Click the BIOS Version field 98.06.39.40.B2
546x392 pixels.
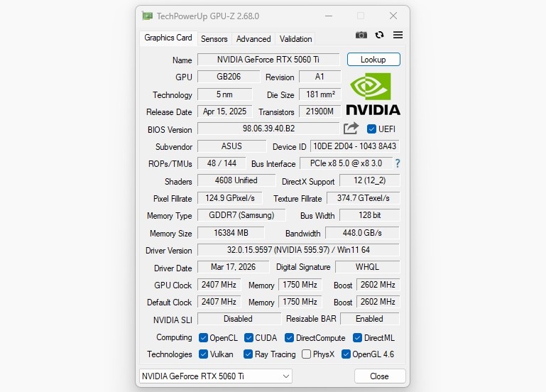[268, 129]
